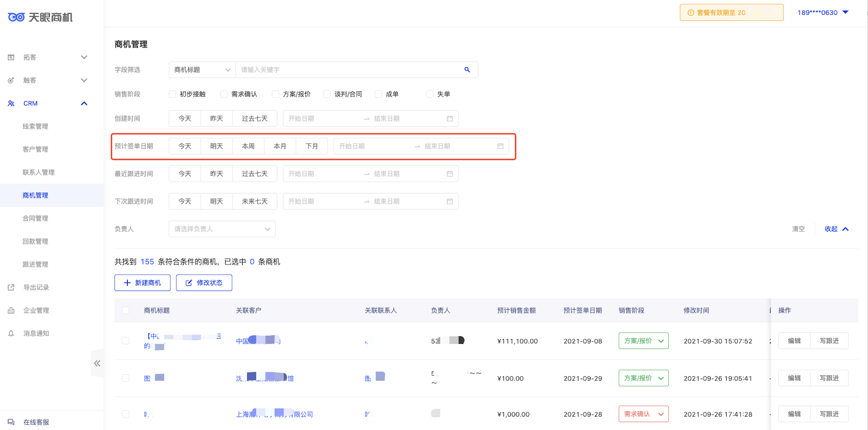Click 编辑 for the ¥1,000.00 row

click(x=794, y=414)
